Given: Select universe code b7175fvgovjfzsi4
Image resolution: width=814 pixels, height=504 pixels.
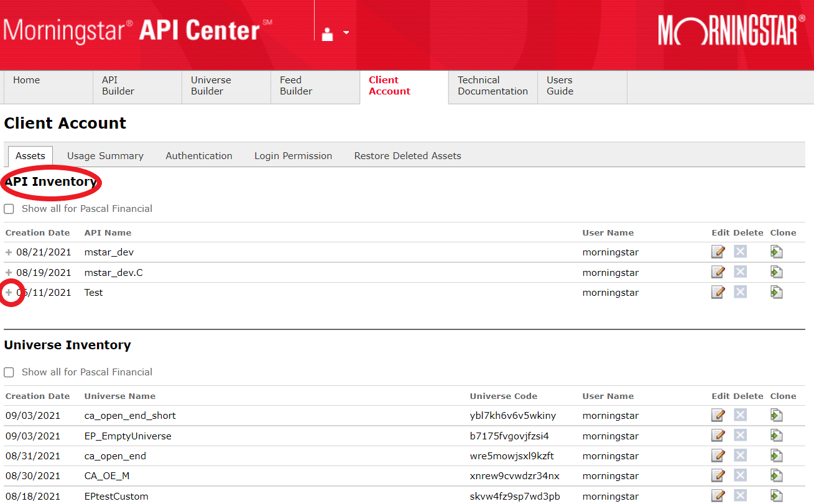Looking at the screenshot, I should [509, 436].
